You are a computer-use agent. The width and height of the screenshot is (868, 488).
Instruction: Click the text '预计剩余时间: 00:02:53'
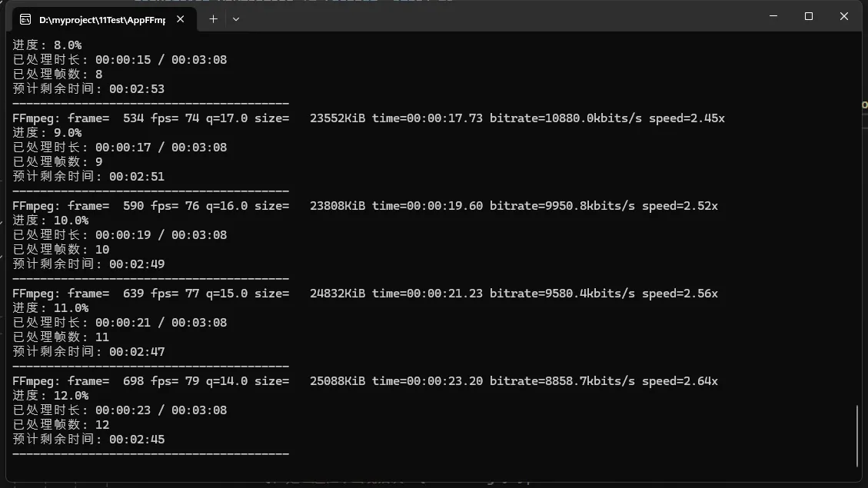pyautogui.click(x=88, y=89)
